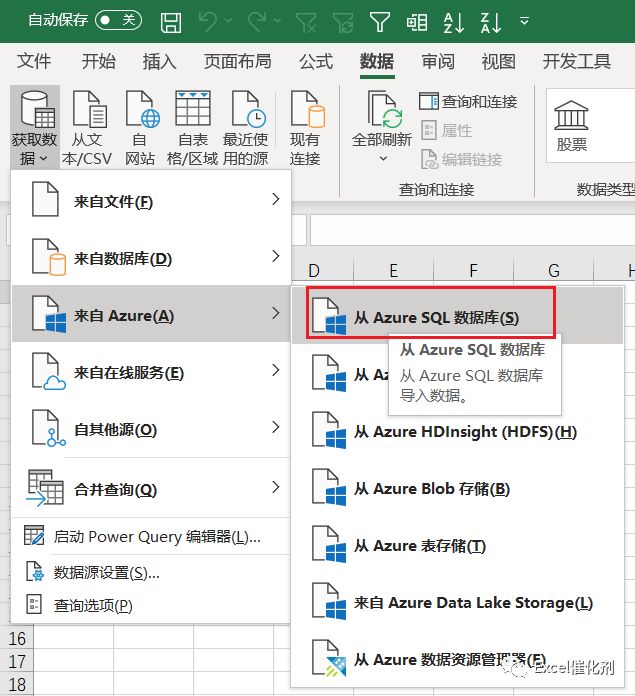Open 合并查询(Q) submenu

tap(151, 489)
